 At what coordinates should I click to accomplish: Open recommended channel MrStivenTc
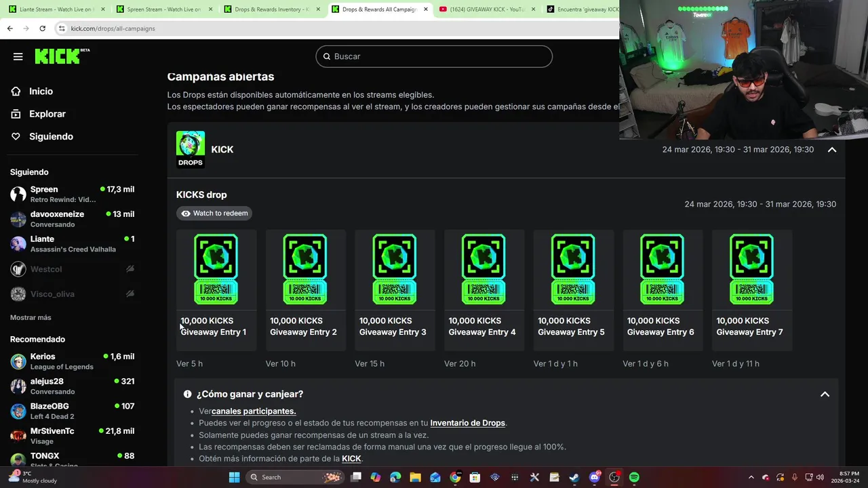[x=72, y=436]
